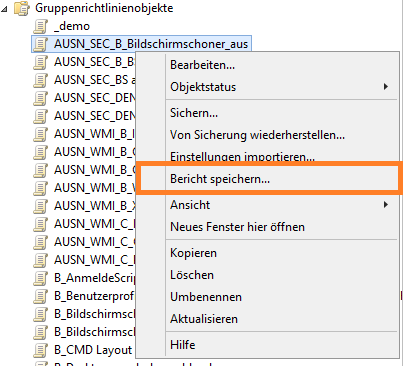
Task: Expand the Ansicht submenu arrow
Action: (386, 204)
